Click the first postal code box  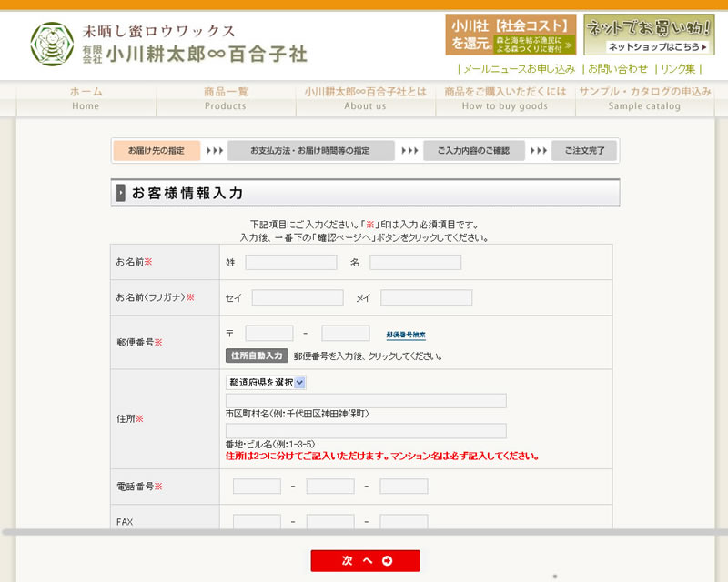coord(269,333)
